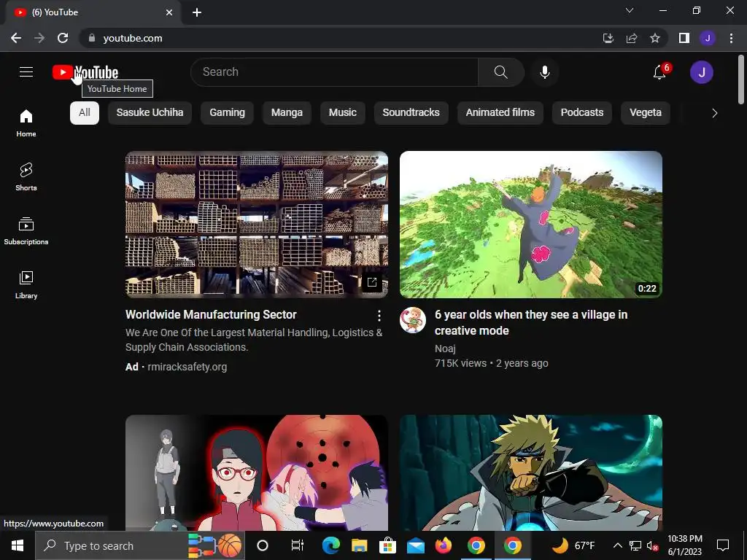Click the install app icon in address bar
747x560 pixels.
click(x=608, y=38)
